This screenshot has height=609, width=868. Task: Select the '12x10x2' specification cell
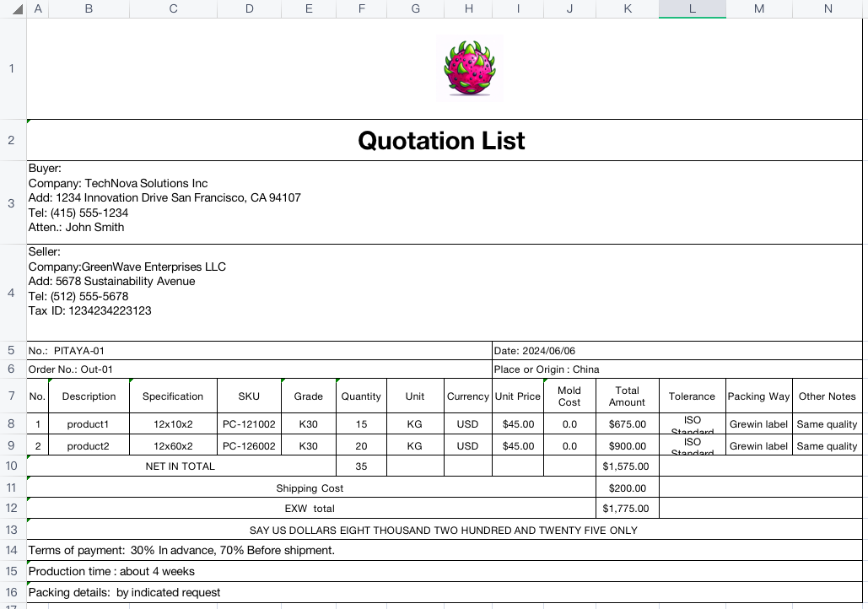pos(173,424)
